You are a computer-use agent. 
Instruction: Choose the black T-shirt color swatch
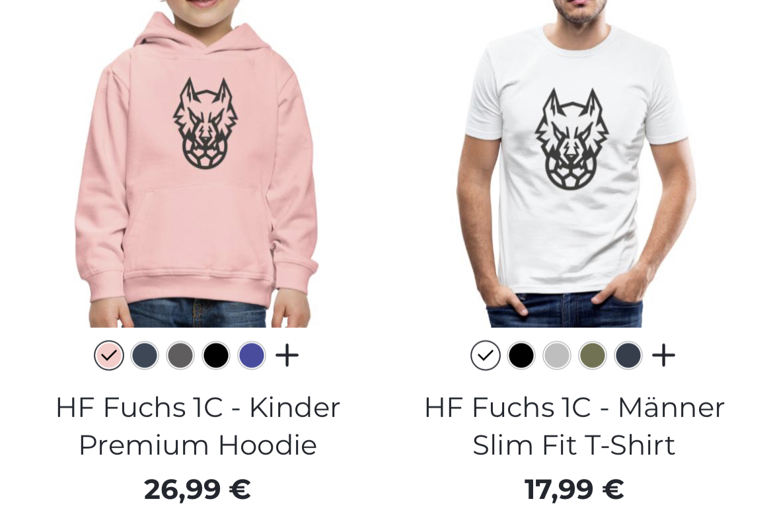point(521,356)
